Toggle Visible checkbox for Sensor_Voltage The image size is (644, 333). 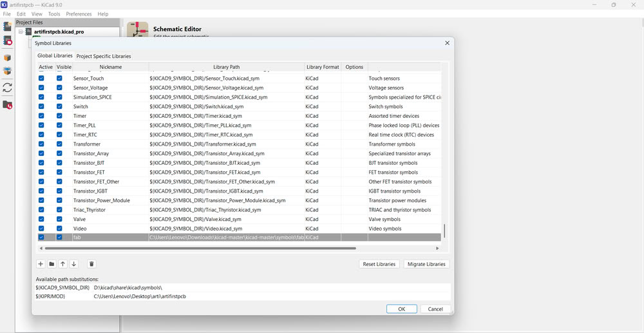[59, 88]
